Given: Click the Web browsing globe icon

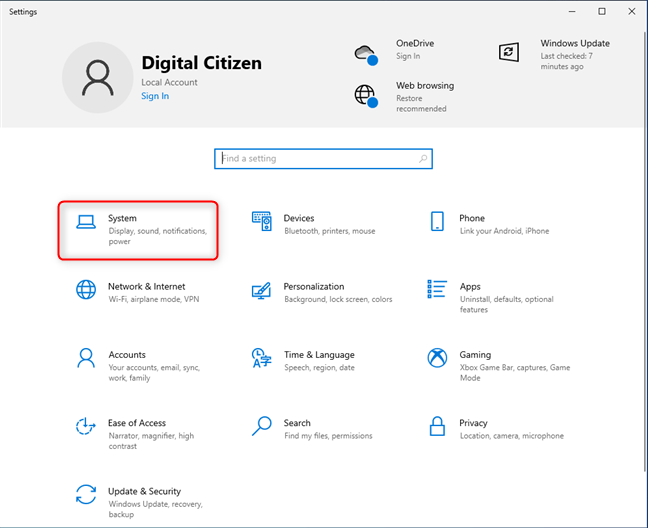Looking at the screenshot, I should tap(366, 96).
